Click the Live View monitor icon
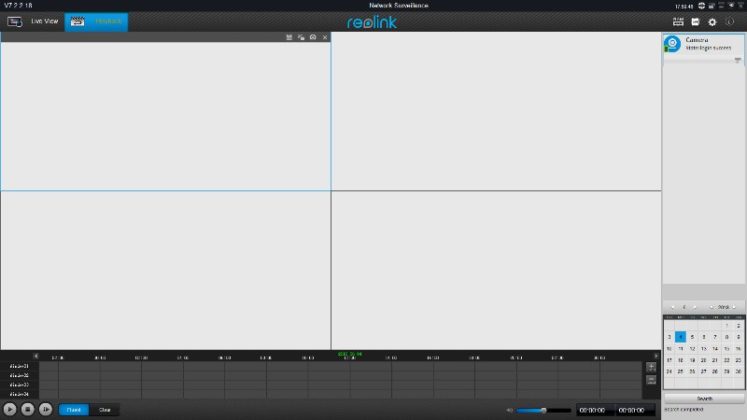This screenshot has height=420, width=747. click(14, 22)
